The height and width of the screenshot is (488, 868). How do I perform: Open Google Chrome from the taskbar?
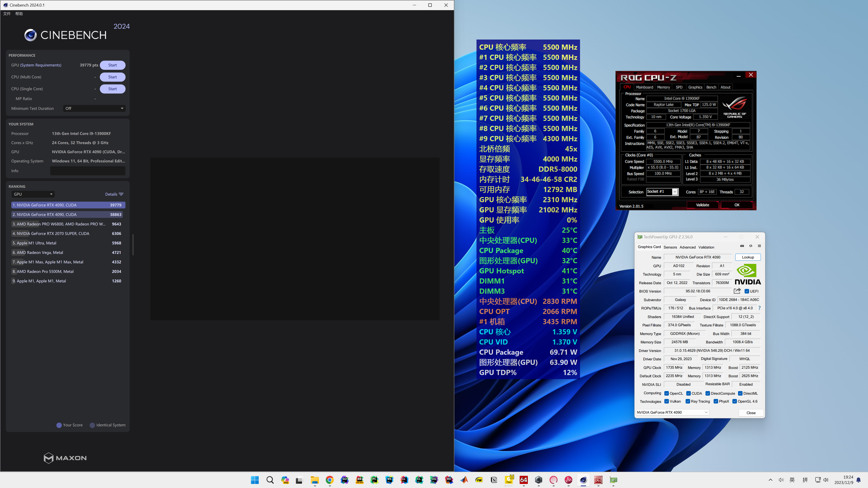click(330, 480)
